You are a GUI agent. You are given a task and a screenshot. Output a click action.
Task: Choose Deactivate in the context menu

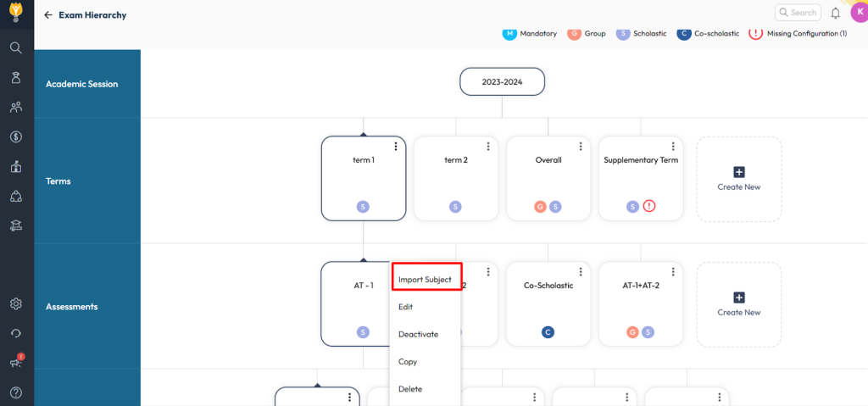tap(418, 334)
